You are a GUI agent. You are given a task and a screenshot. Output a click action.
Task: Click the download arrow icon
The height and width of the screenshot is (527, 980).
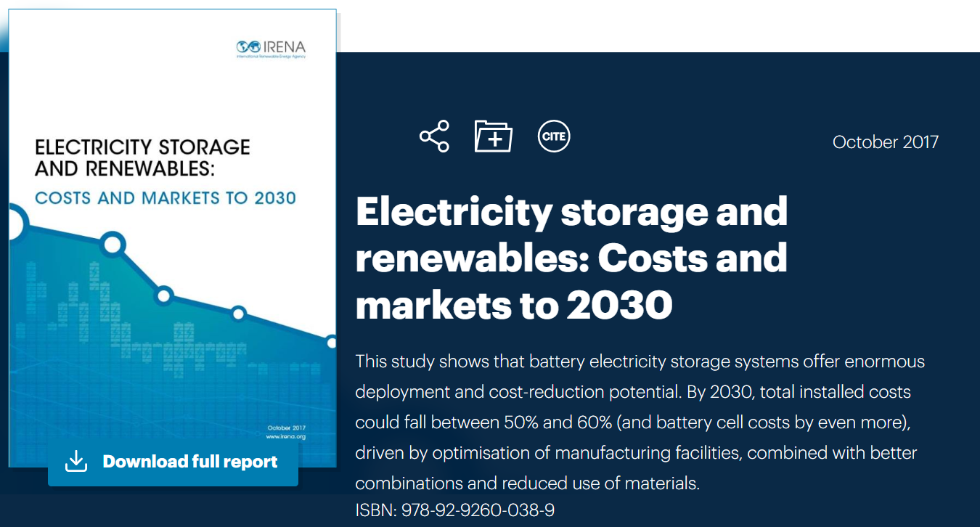[x=76, y=462]
